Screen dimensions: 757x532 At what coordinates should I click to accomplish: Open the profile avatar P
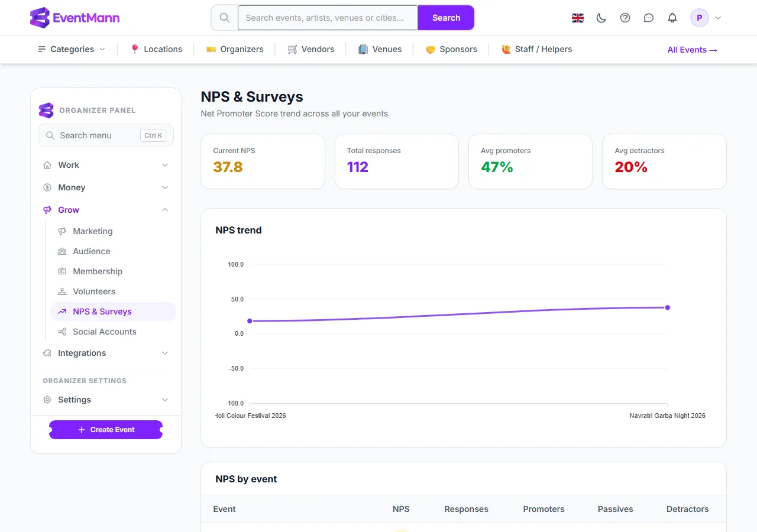700,18
